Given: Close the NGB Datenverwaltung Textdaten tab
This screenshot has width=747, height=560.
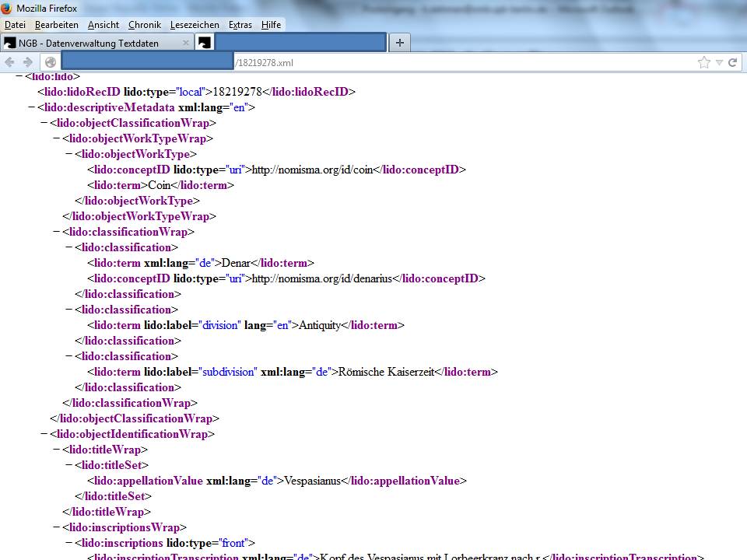Looking at the screenshot, I should (185, 44).
